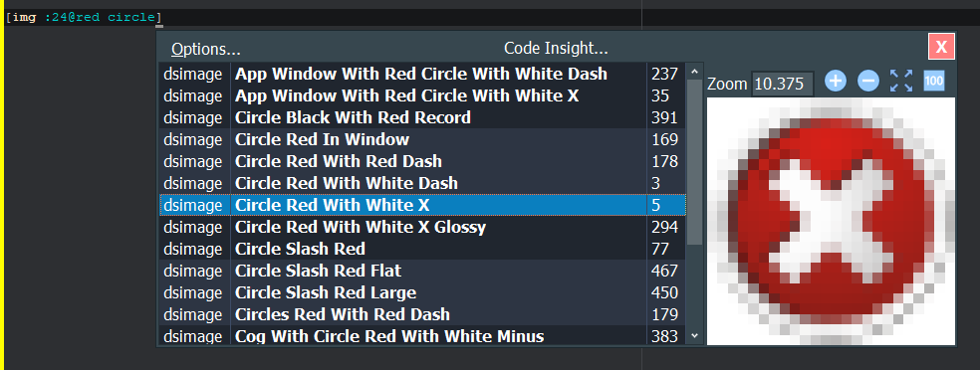Click the red circle X preview image
Image resolution: width=980 pixels, height=370 pixels.
coord(831,221)
